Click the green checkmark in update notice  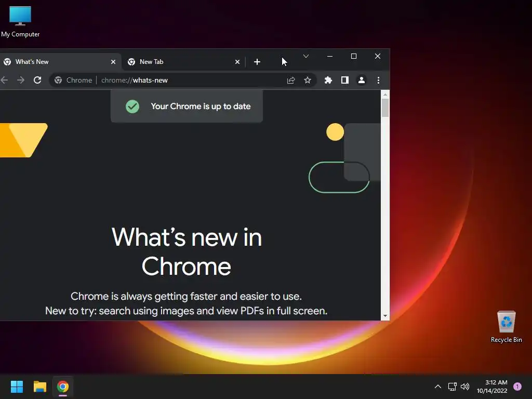pos(132,106)
